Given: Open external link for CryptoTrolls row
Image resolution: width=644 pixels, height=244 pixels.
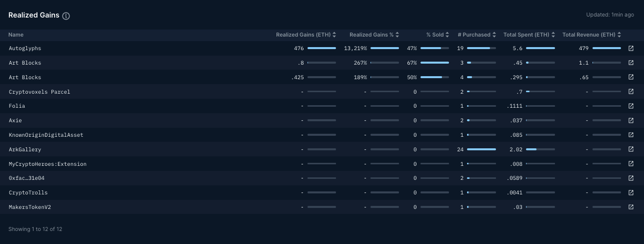Looking at the screenshot, I should pos(631,192).
